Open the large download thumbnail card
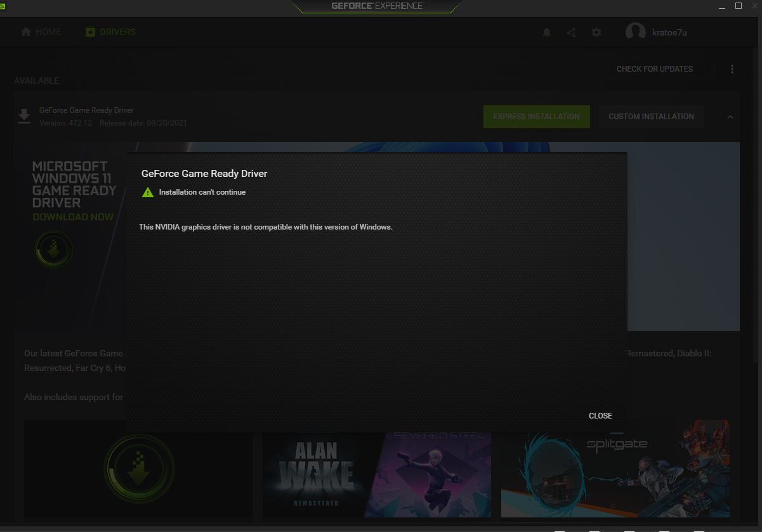 coord(138,469)
